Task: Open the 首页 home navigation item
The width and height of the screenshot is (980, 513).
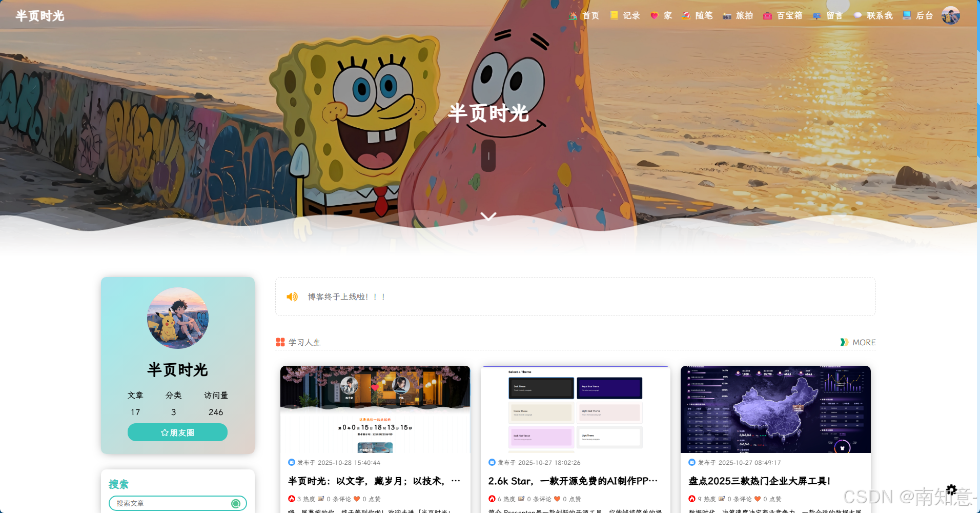Action: click(584, 16)
